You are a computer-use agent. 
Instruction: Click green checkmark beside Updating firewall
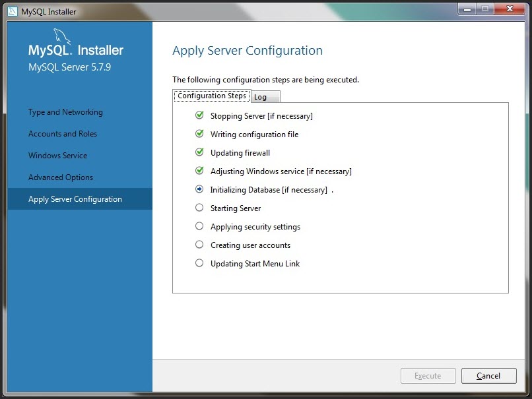[x=199, y=152]
